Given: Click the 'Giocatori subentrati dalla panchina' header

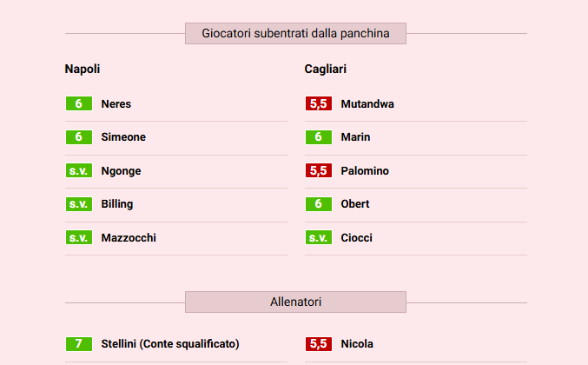Looking at the screenshot, I should (295, 34).
